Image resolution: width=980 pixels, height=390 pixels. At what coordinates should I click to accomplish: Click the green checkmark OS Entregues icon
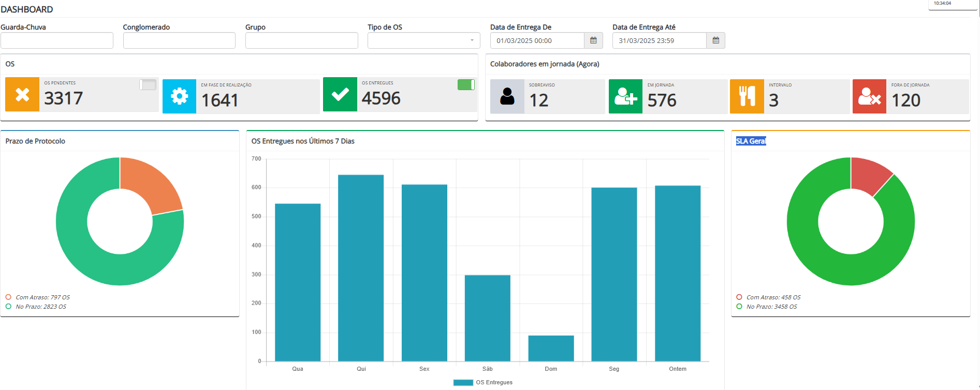coord(340,94)
